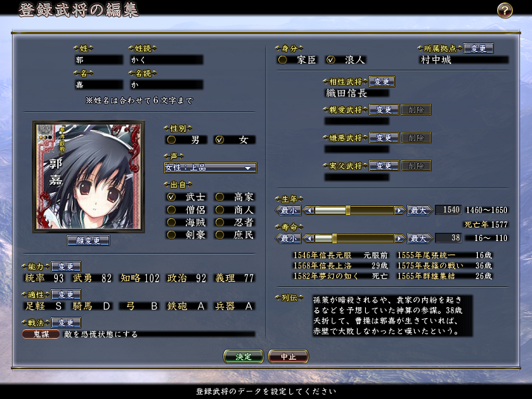Click 変更 next to 能力
Image resolution: width=532 pixels, height=399 pixels.
[x=65, y=266]
